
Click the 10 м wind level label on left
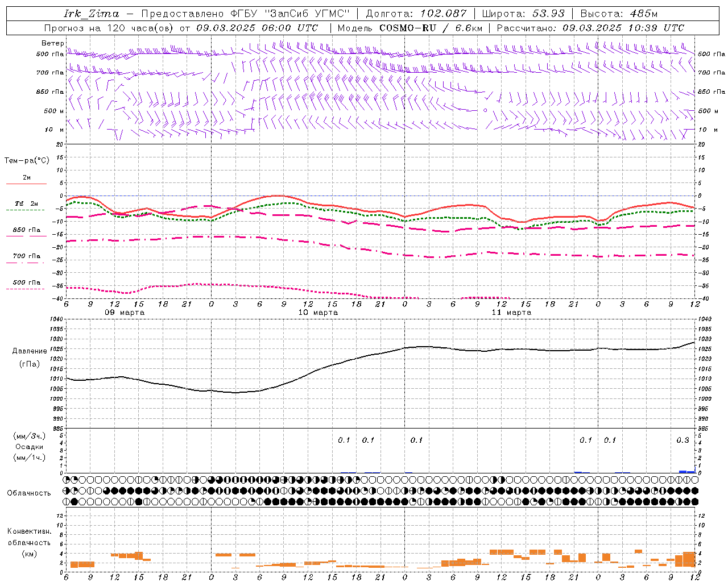click(55, 130)
